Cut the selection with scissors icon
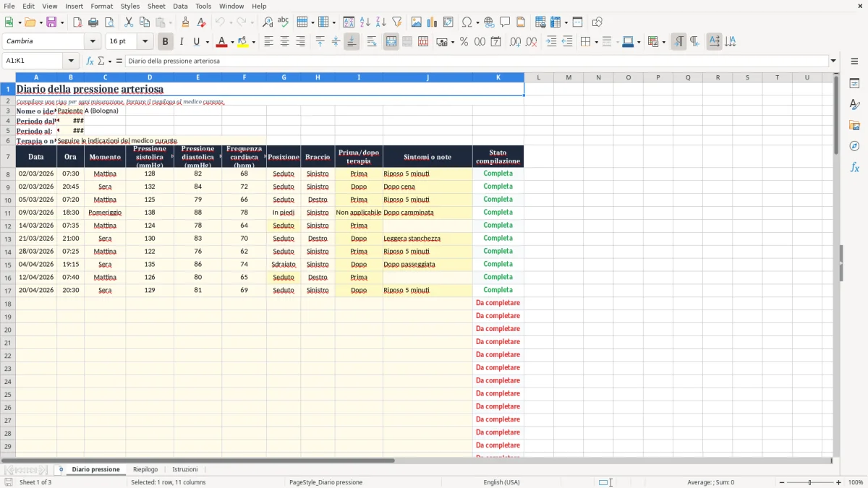This screenshot has width=868, height=488. coord(129,22)
